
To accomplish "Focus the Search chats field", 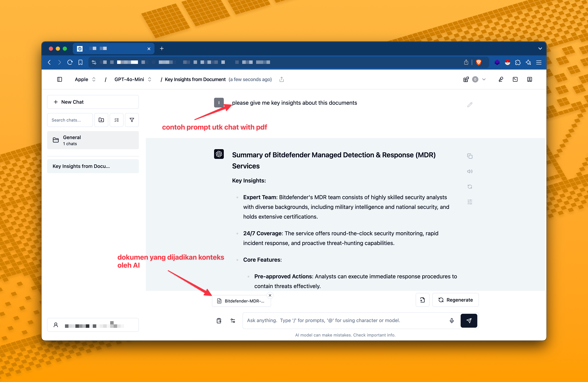I will tap(70, 120).
